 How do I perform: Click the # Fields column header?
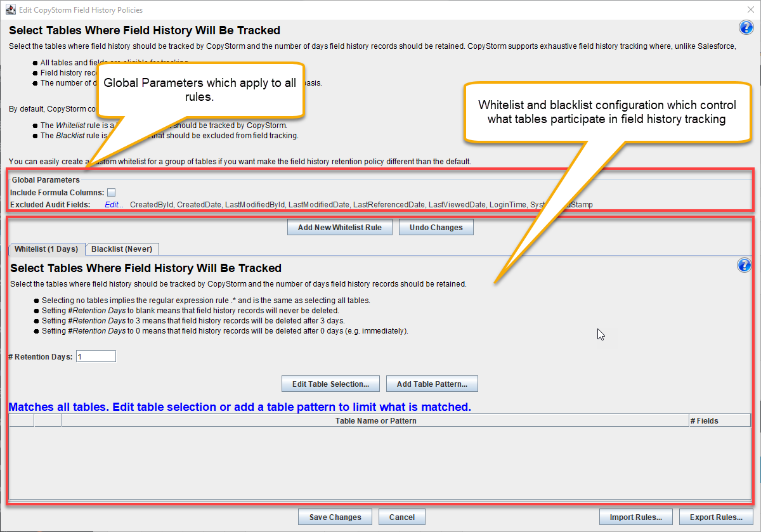pyautogui.click(x=720, y=420)
